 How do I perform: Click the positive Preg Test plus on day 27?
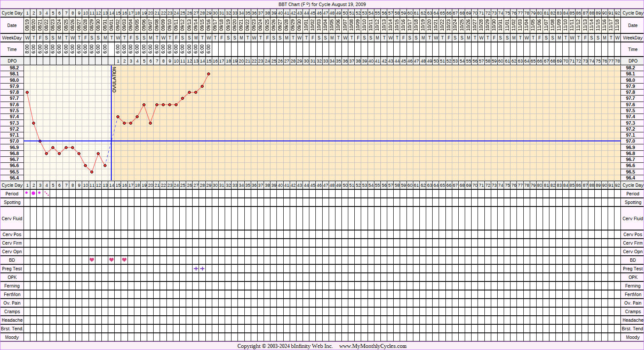click(196, 269)
